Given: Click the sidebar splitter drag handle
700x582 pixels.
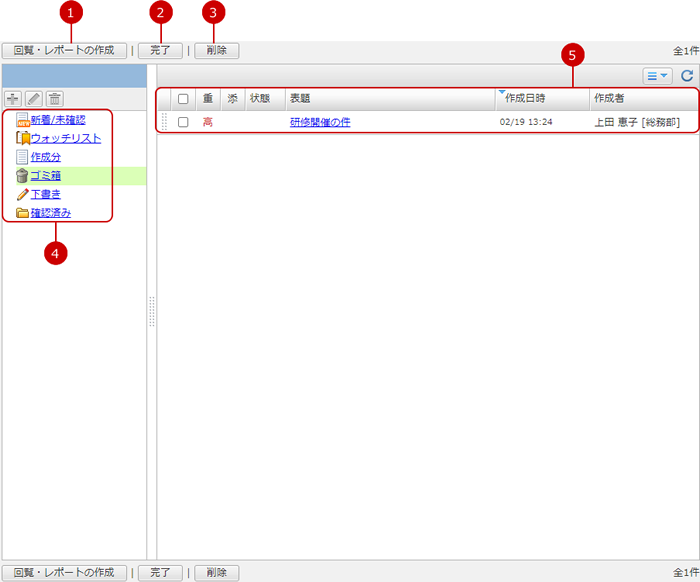Looking at the screenshot, I should pyautogui.click(x=151, y=311).
